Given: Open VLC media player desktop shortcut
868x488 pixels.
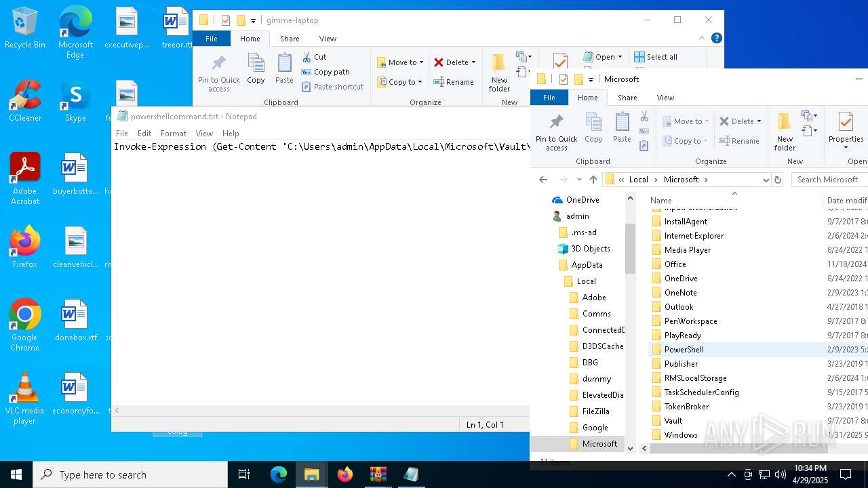Looking at the screenshot, I should 24,399.
